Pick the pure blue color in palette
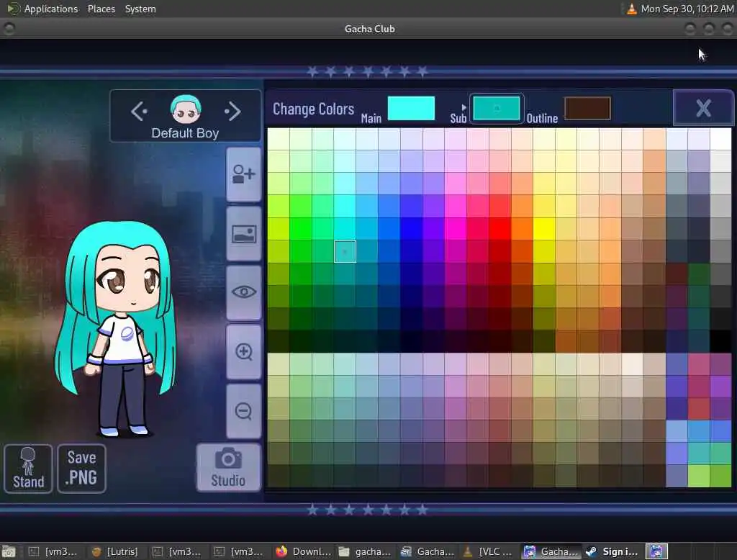737x560 pixels. [x=411, y=229]
